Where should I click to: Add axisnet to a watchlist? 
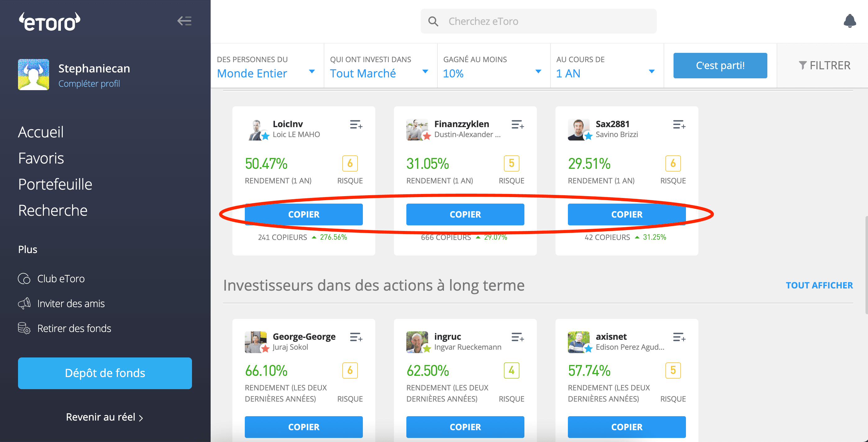point(678,337)
